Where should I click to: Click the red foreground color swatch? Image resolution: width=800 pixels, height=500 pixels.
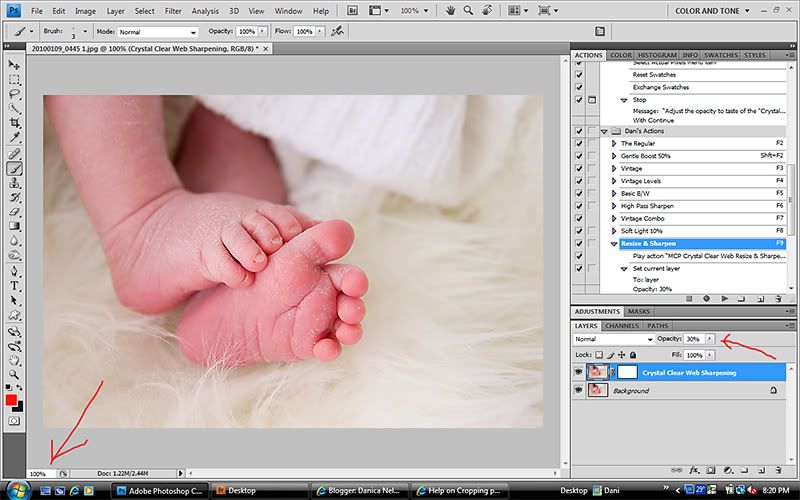[x=13, y=401]
